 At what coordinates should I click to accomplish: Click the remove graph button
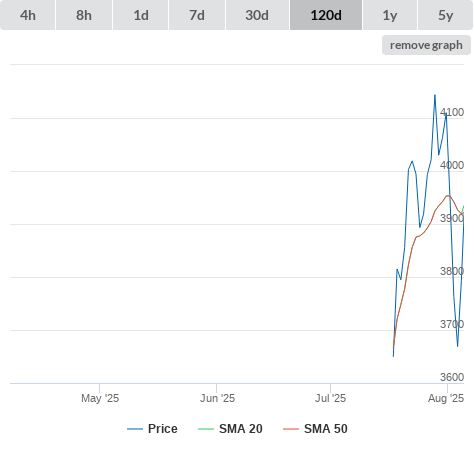pyautogui.click(x=426, y=45)
